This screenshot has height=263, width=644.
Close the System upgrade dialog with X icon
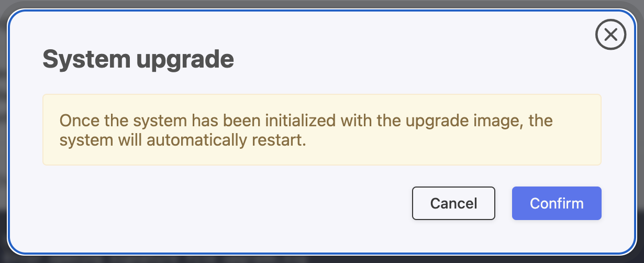click(610, 35)
